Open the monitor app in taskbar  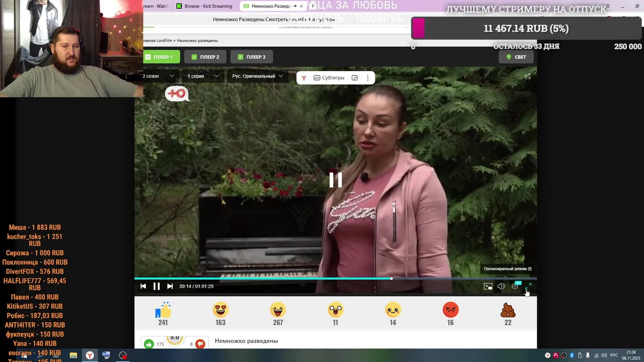(x=106, y=355)
